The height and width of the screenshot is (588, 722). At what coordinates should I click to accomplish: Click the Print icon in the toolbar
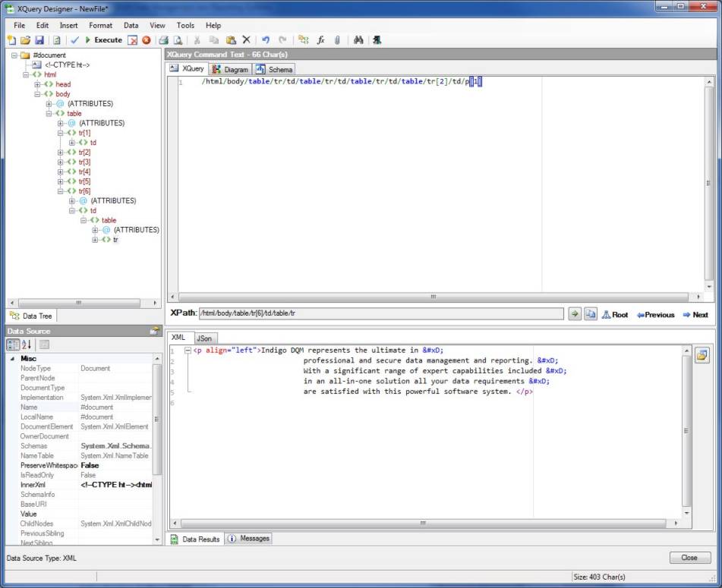click(x=163, y=40)
